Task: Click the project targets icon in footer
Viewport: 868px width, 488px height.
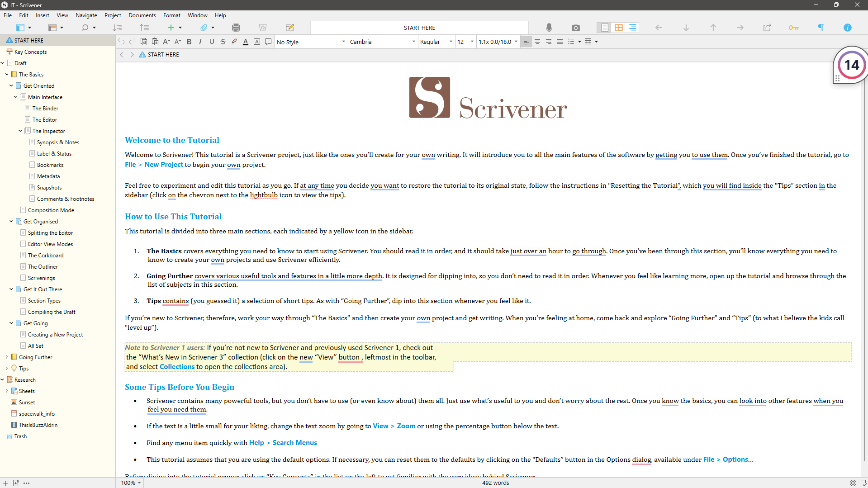Action: pos(853,483)
